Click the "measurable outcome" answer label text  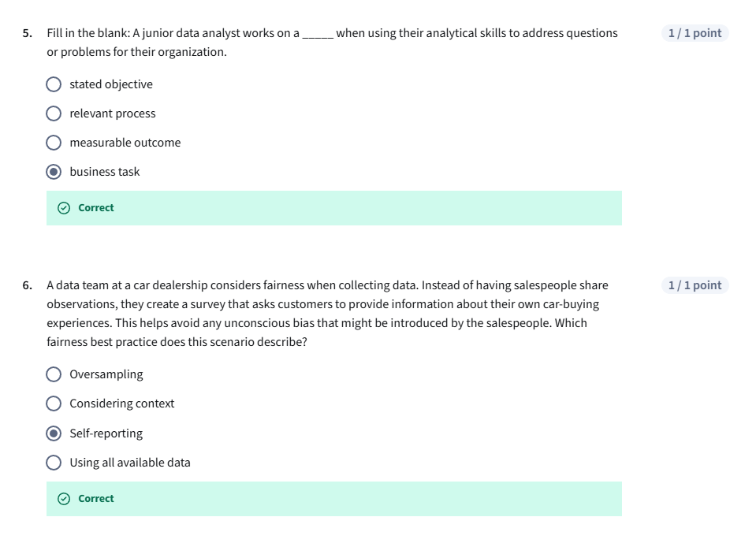pos(125,143)
